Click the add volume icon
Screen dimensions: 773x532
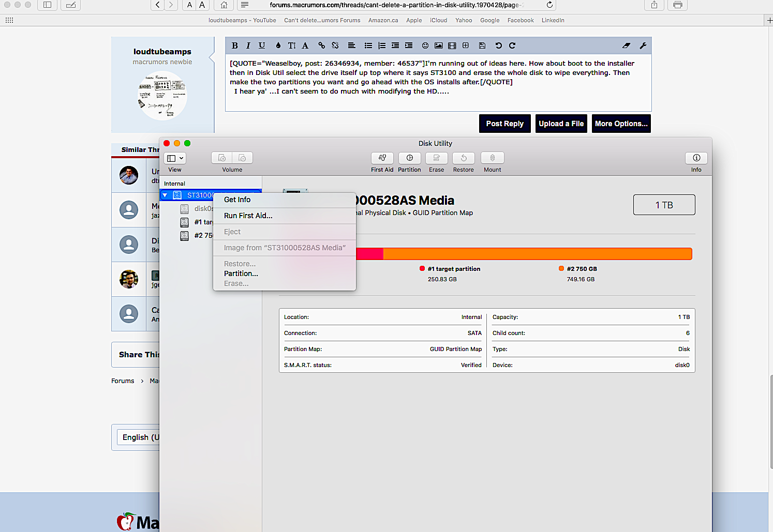(x=222, y=158)
